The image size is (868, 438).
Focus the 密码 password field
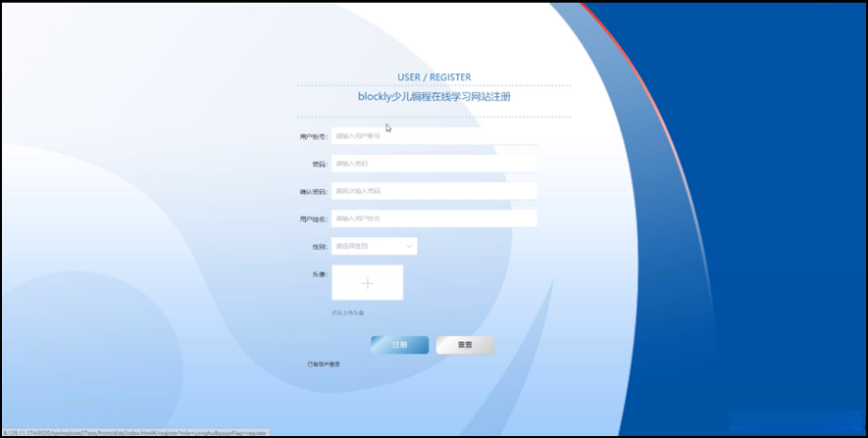click(434, 164)
